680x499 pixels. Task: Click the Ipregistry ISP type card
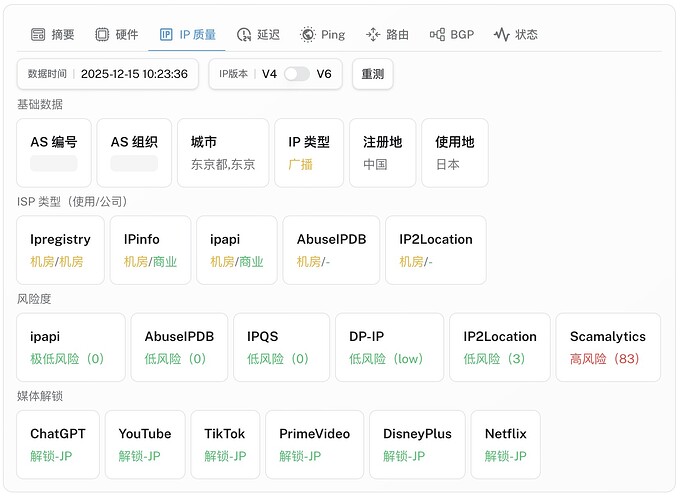coord(60,250)
